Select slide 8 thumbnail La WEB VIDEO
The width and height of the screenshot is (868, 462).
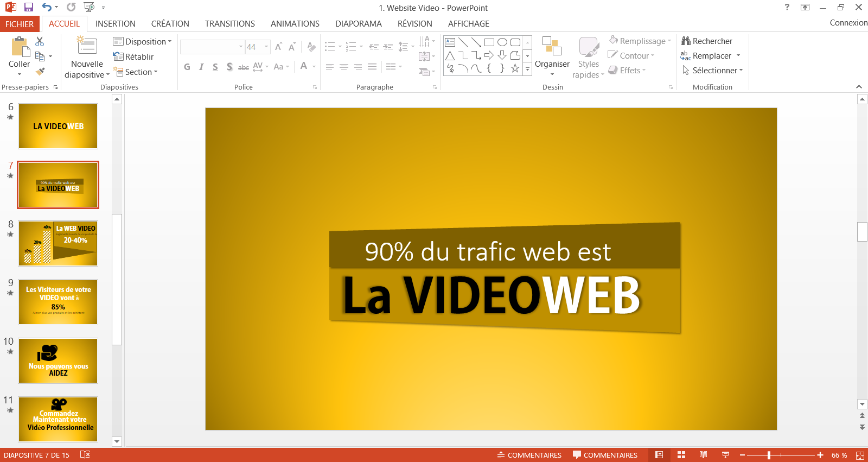(x=58, y=243)
